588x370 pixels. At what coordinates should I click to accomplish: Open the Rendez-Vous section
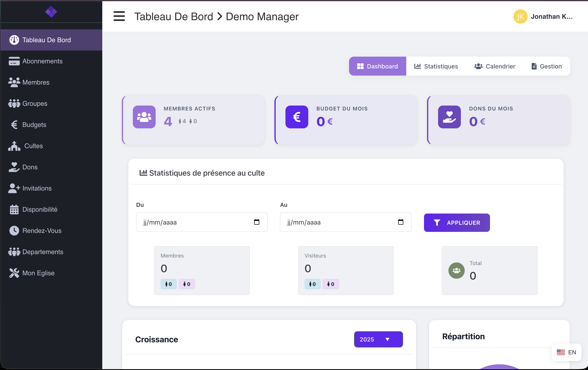42,231
